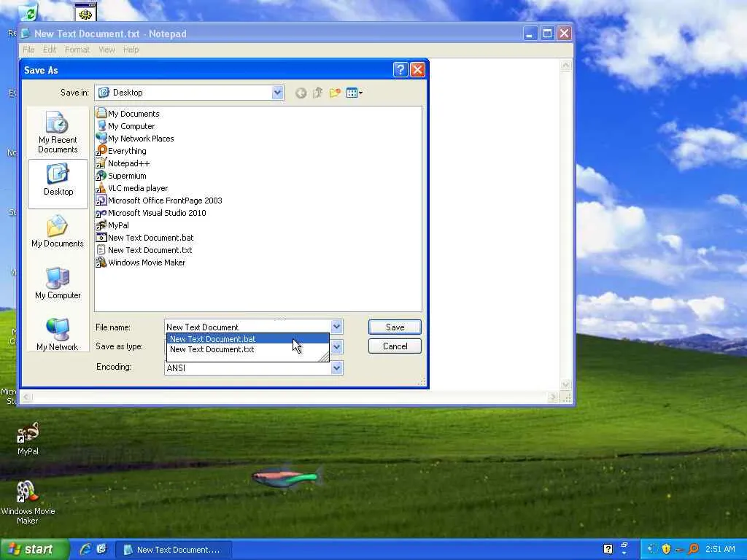
Task: Click Show Desktop quick launch icon
Action: [101, 549]
